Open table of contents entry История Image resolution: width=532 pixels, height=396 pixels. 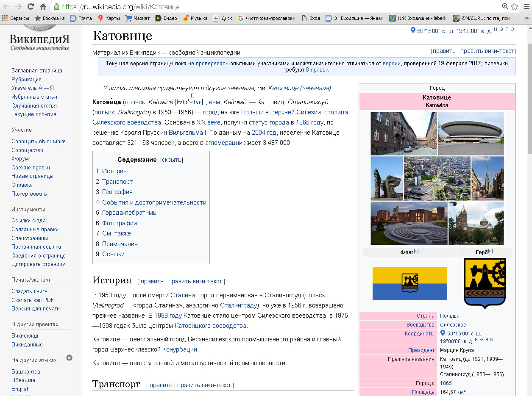click(114, 171)
